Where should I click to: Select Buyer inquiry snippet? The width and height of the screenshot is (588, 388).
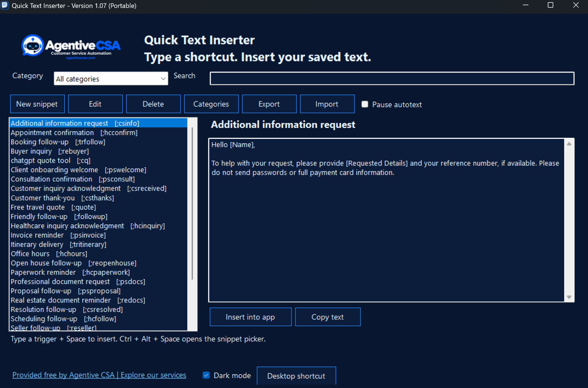(x=98, y=151)
